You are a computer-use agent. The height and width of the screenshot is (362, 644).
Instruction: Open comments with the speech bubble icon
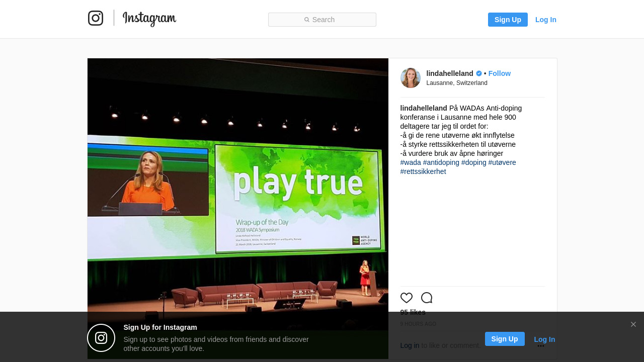pyautogui.click(x=427, y=298)
